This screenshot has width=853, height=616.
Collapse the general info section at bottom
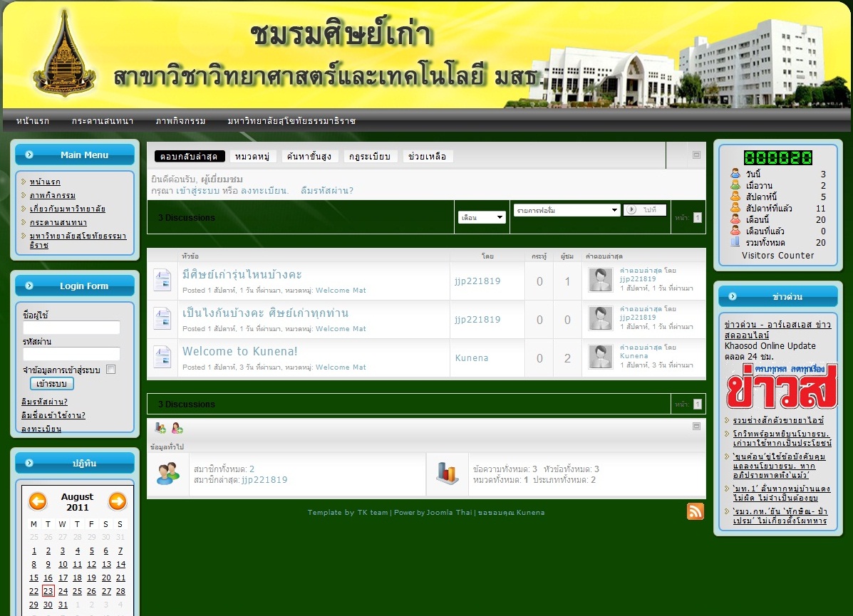tap(696, 426)
